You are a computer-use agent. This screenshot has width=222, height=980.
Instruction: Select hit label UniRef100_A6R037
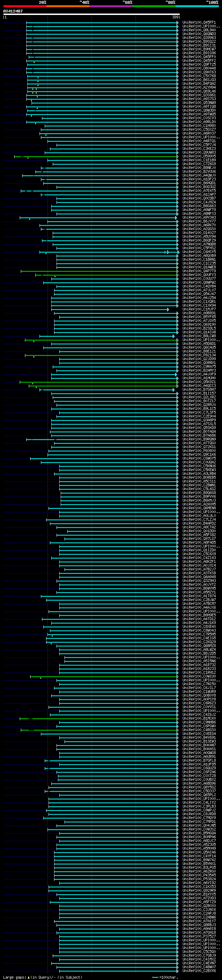[199, 133]
